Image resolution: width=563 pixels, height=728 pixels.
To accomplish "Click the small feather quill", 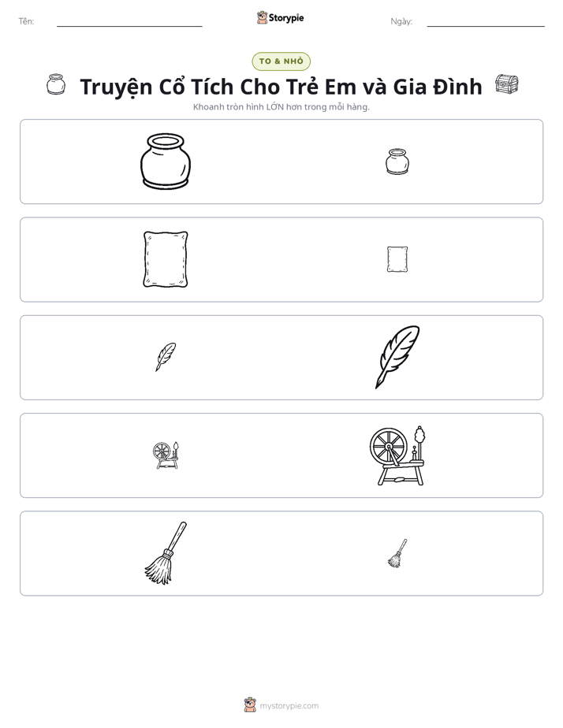I will point(166,357).
